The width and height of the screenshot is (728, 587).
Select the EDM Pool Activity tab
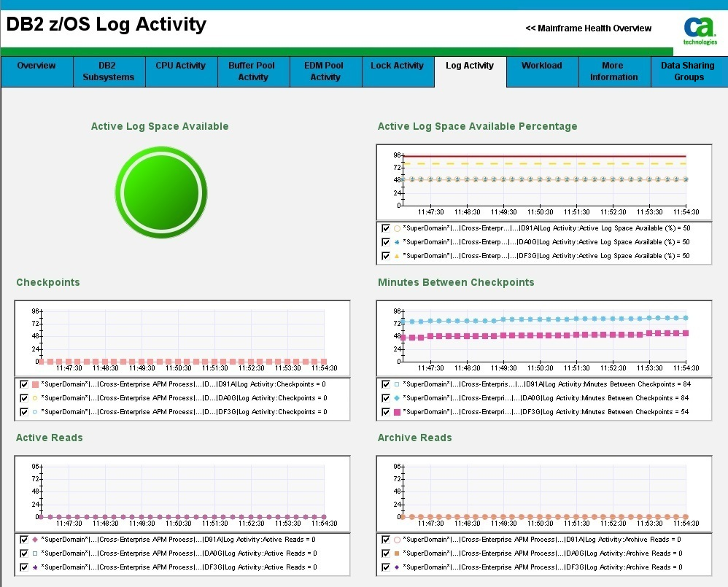point(325,71)
